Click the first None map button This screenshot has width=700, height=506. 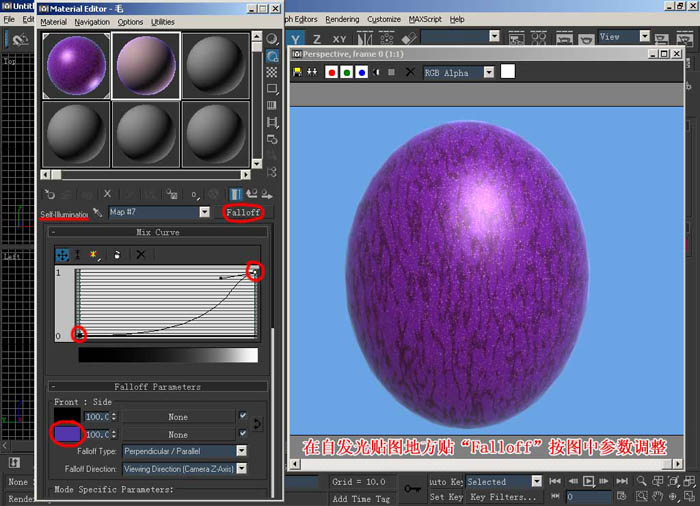pos(177,416)
